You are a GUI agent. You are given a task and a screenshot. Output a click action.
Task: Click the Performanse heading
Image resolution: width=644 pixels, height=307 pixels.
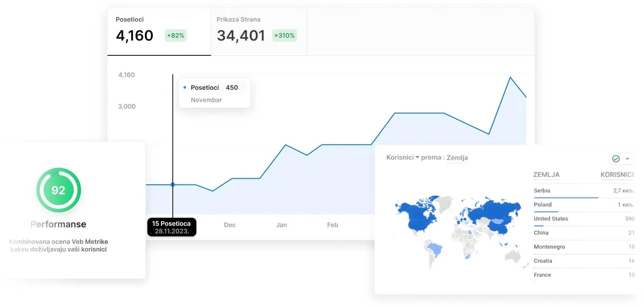click(58, 224)
